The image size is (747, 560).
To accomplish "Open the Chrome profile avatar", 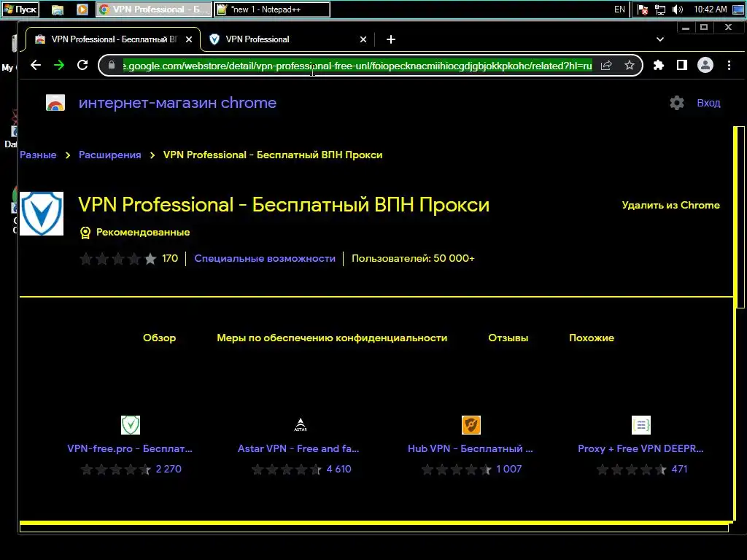I will [705, 65].
